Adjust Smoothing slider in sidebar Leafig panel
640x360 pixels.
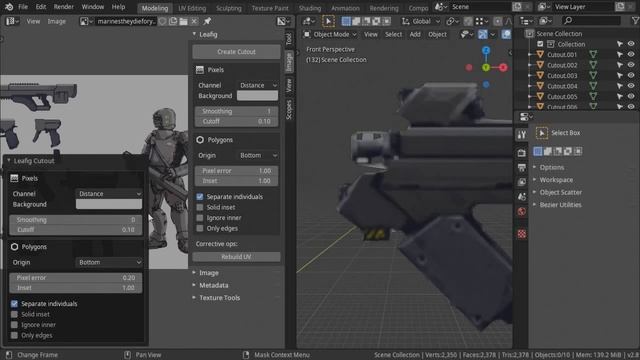(x=236, y=111)
